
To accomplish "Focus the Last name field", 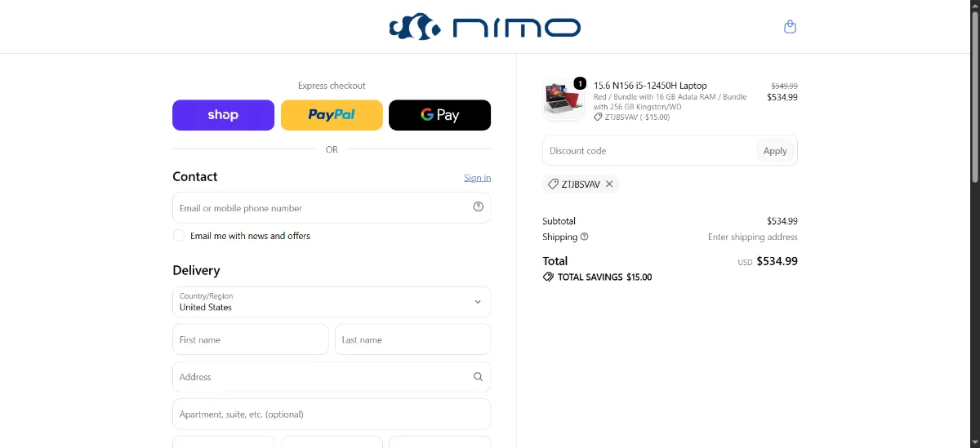I will [412, 339].
